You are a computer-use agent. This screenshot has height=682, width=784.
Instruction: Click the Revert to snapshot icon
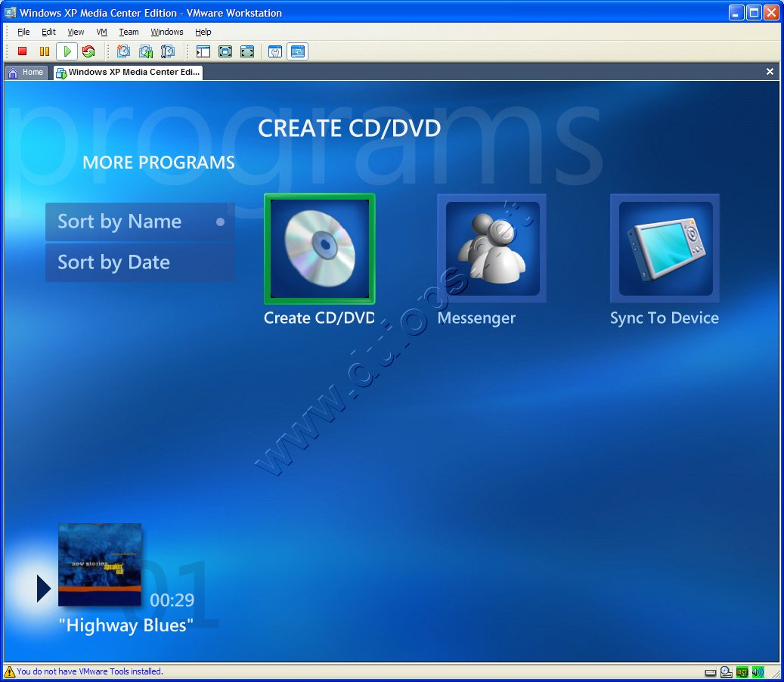[x=146, y=51]
